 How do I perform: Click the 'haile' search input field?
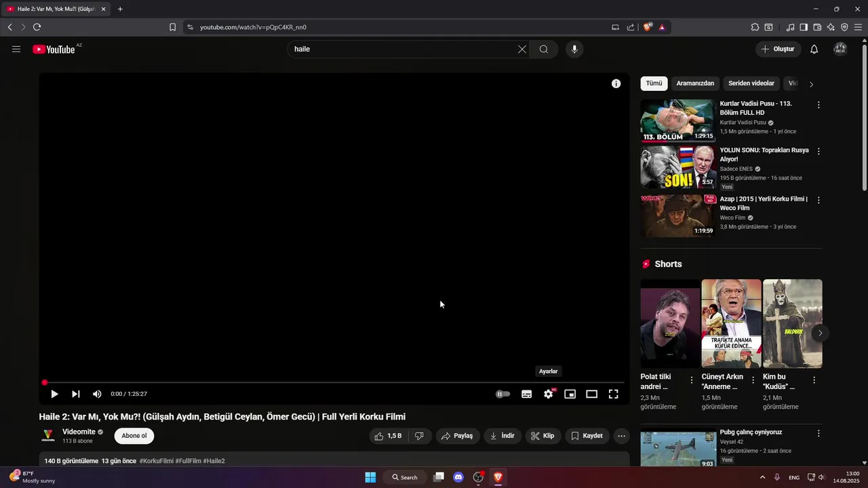pos(403,49)
